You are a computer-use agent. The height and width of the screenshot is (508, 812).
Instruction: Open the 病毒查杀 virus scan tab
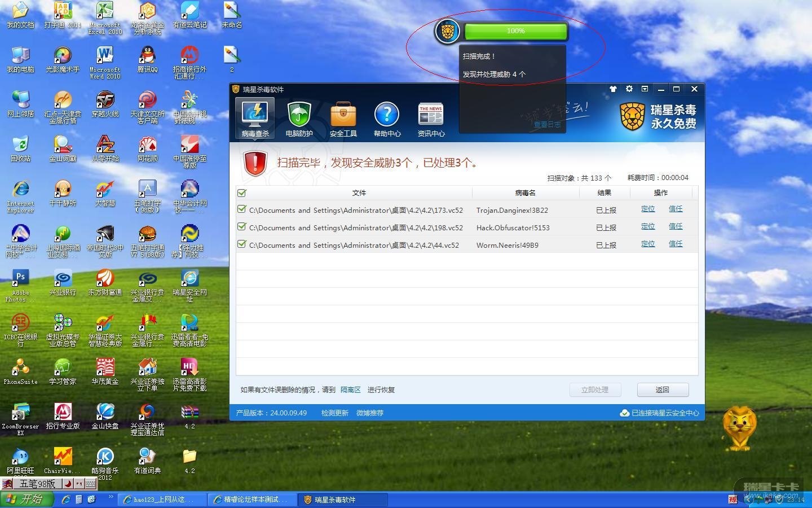click(255, 118)
